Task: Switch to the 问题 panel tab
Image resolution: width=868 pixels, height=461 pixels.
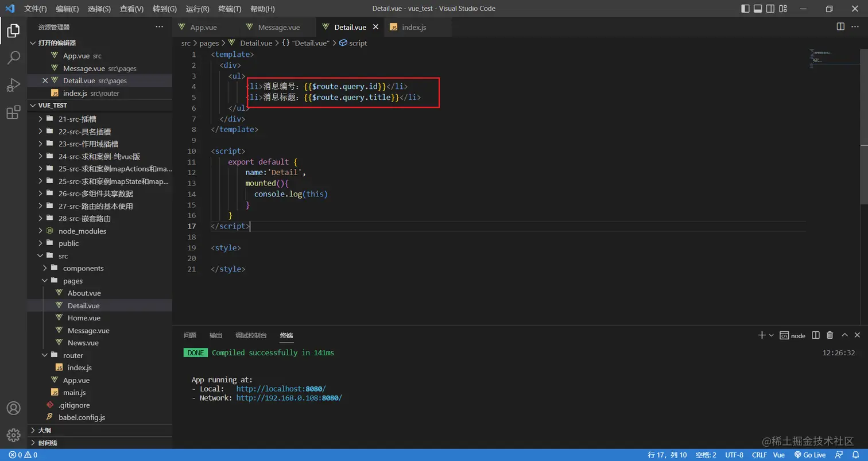Action: (190, 335)
